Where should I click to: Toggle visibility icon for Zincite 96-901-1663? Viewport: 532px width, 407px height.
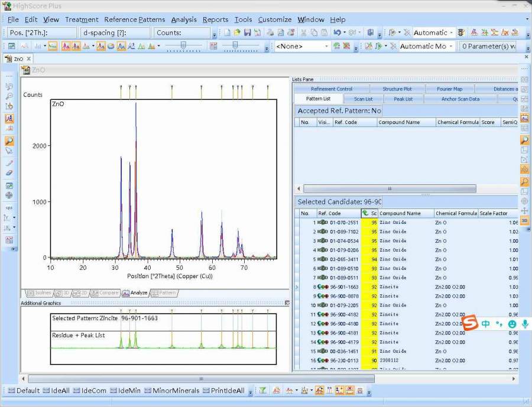pos(323,287)
